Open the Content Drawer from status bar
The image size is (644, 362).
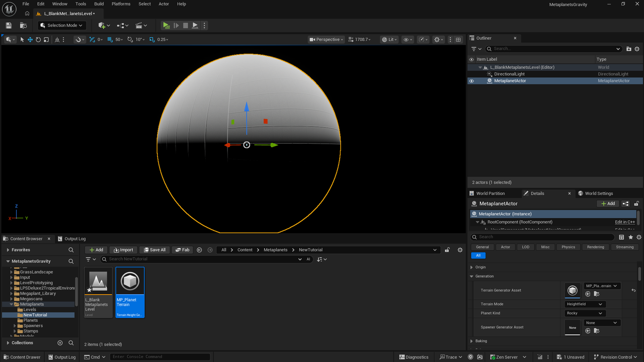pyautogui.click(x=22, y=357)
